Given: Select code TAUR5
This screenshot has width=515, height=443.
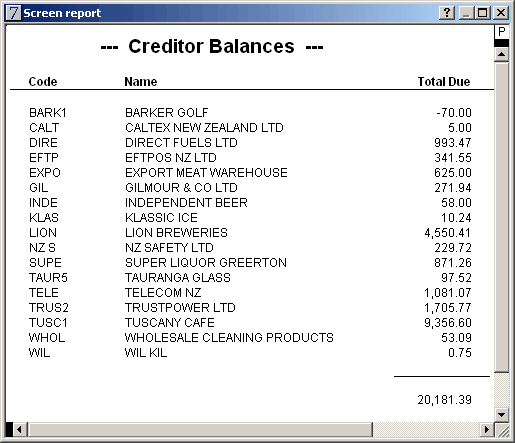Looking at the screenshot, I should [48, 278].
